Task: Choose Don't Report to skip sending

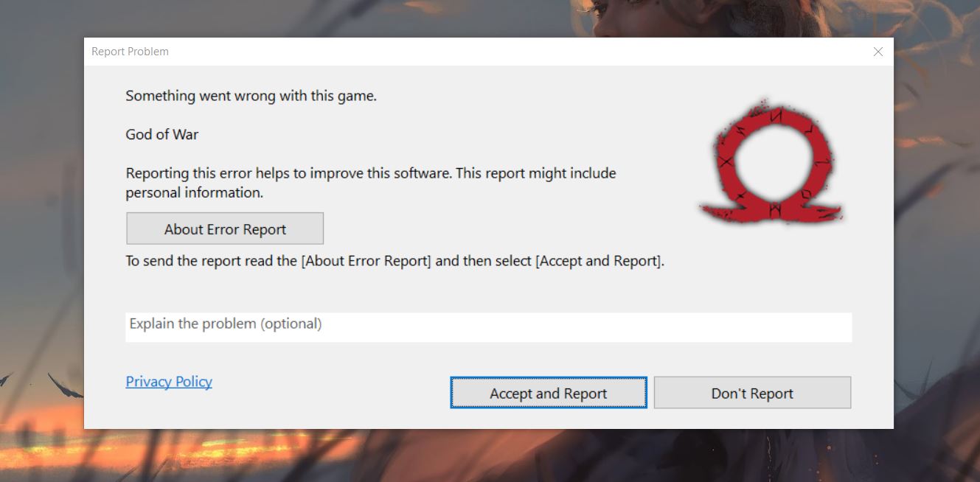Action: click(x=752, y=394)
